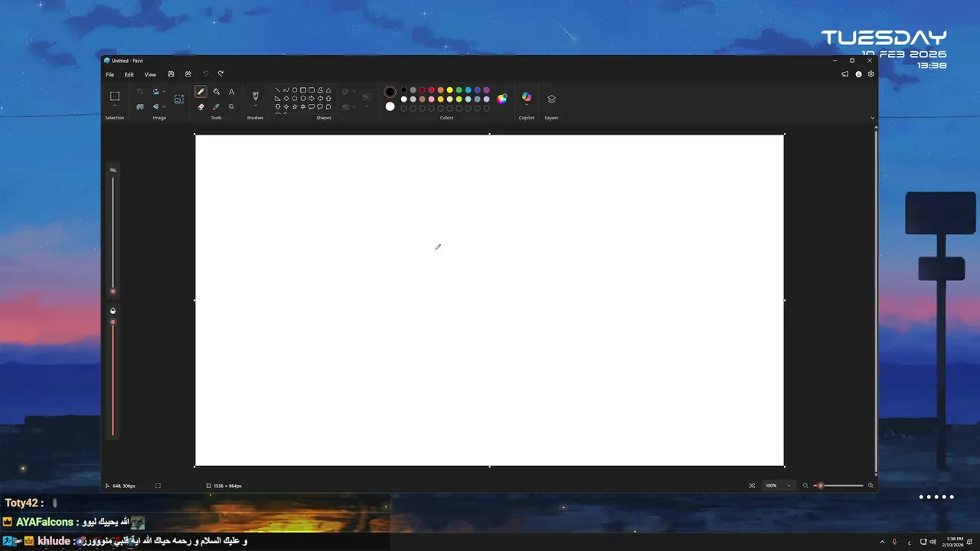Select Color 2 white background circle
980x551 pixels.
[390, 106]
